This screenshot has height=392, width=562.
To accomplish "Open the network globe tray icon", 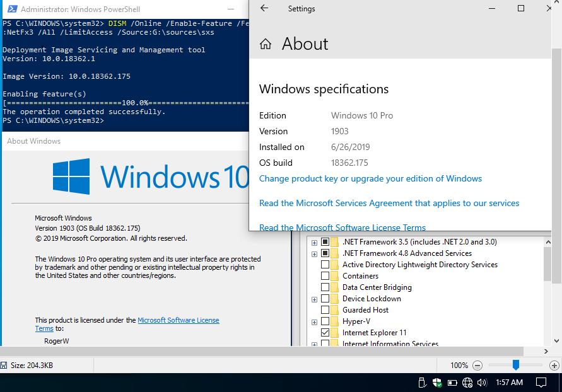I will pyautogui.click(x=467, y=383).
